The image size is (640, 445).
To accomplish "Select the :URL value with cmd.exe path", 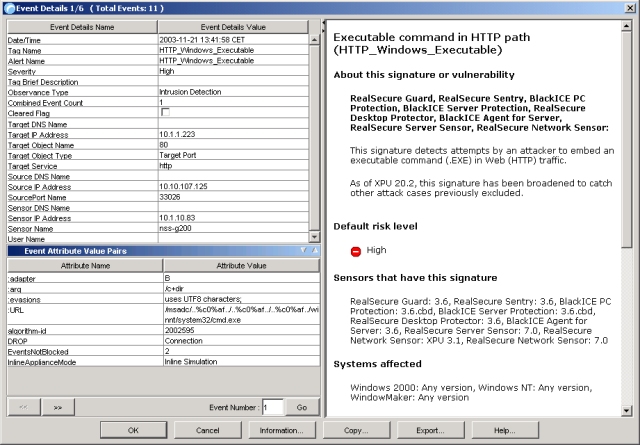I will (x=242, y=315).
